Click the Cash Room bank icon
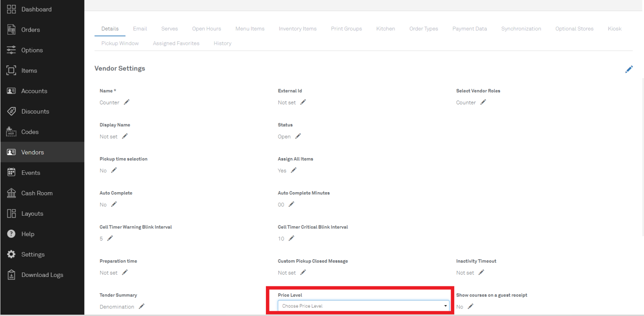Viewport: 644px width, 316px height. coord(12,193)
